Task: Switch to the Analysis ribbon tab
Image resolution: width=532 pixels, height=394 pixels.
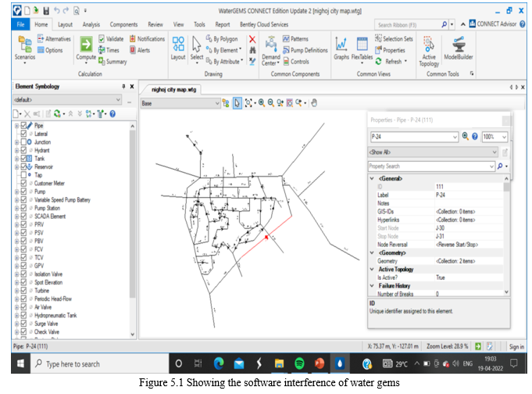Action: pos(91,24)
